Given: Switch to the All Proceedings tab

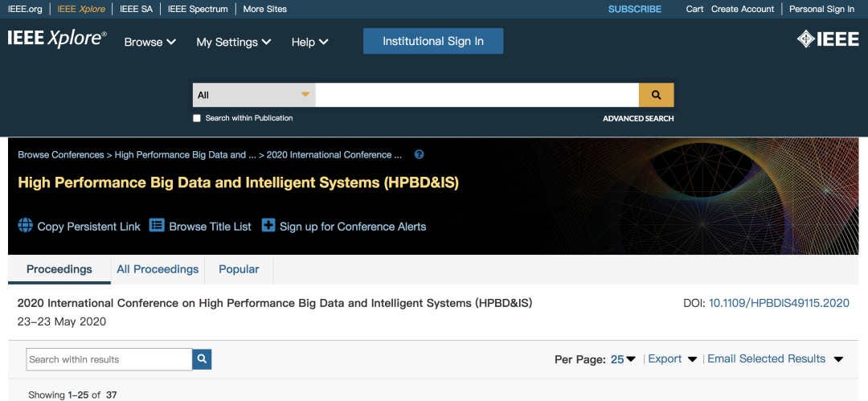Looking at the screenshot, I should (158, 269).
